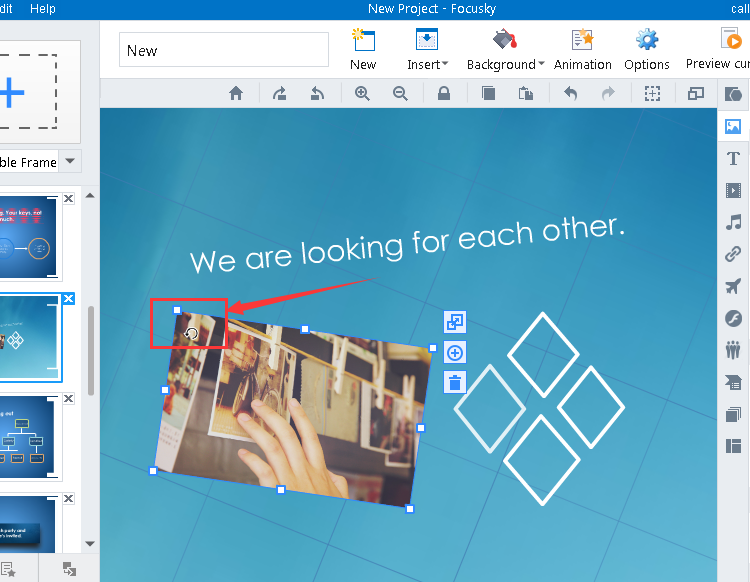The width and height of the screenshot is (750, 582).
Task: Click the slide list scrollbar handle
Action: (90, 351)
